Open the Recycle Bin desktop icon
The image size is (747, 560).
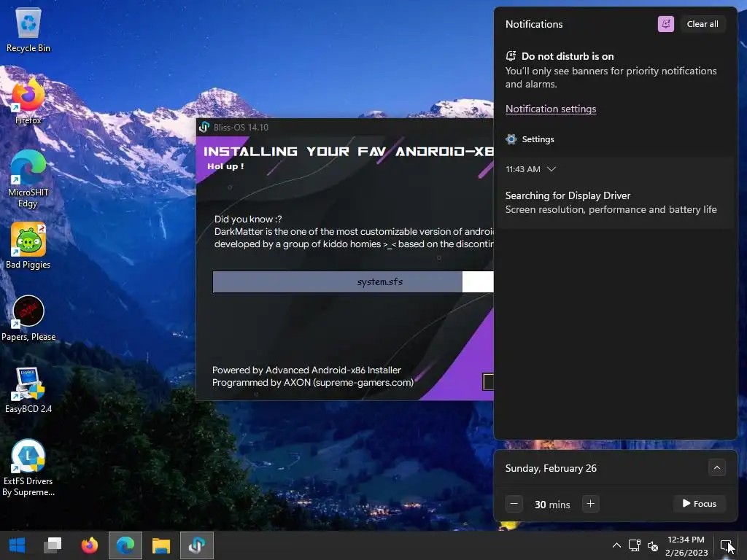pyautogui.click(x=28, y=30)
